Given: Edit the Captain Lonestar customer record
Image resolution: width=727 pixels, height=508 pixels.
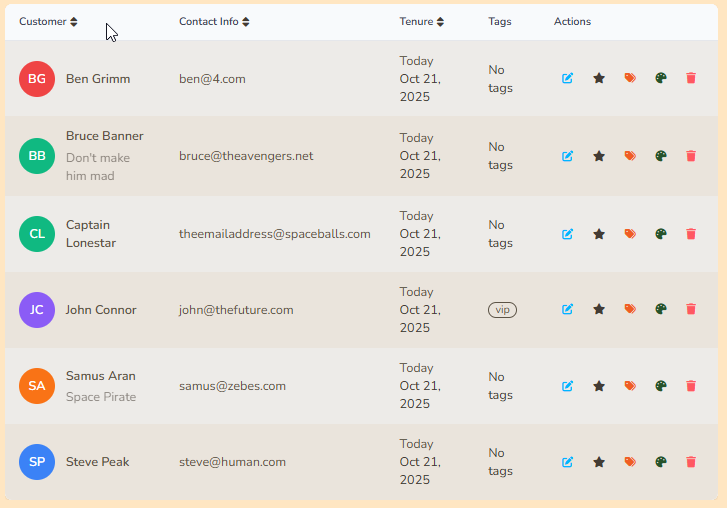Looking at the screenshot, I should coord(568,234).
